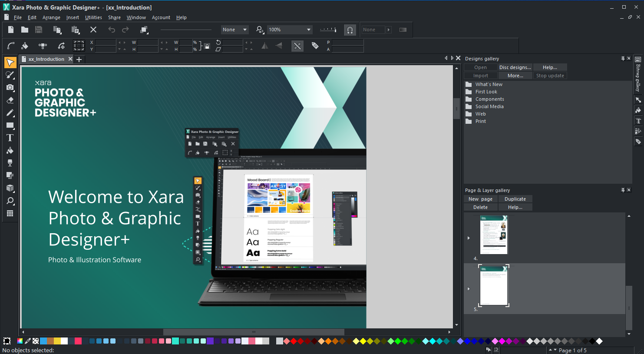
Task: Open the page navigation dropdown arrows
Action: tap(552, 350)
